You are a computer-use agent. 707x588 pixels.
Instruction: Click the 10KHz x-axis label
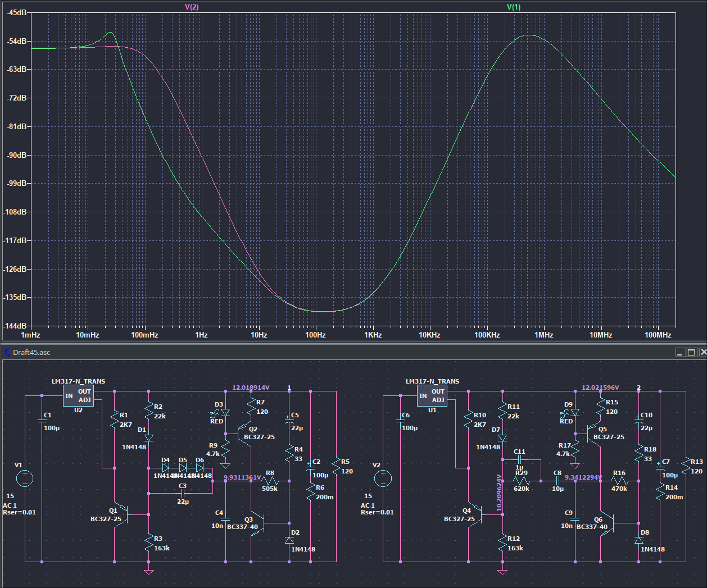coord(429,335)
